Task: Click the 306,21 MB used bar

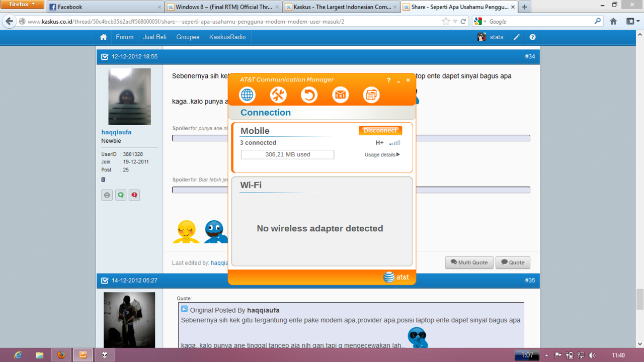Action: click(x=287, y=155)
